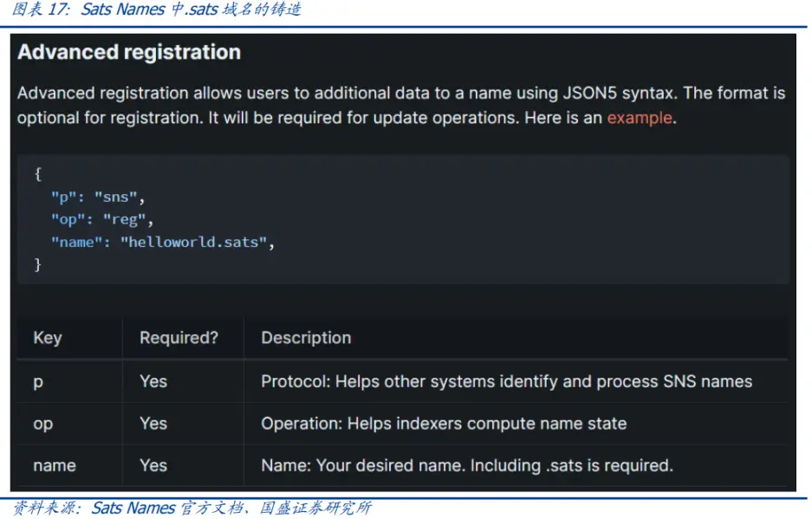
Task: Click the opening curly brace in code block
Action: [x=38, y=173]
